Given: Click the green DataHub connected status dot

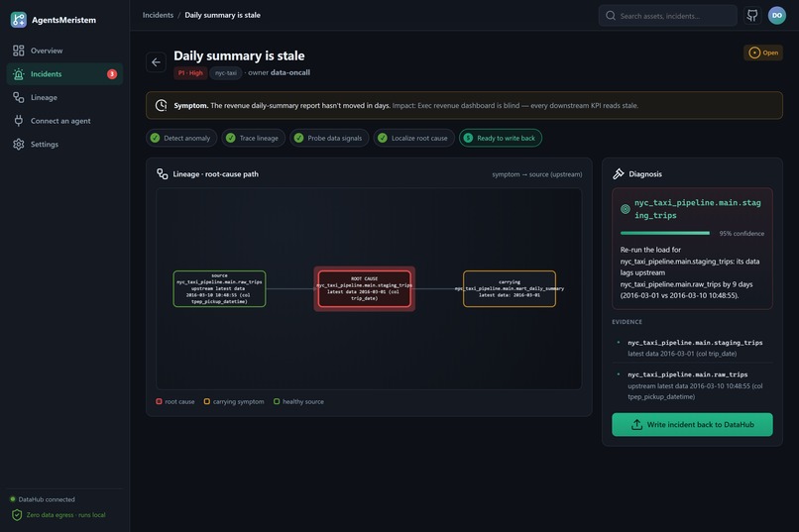Looking at the screenshot, I should click(x=13, y=499).
